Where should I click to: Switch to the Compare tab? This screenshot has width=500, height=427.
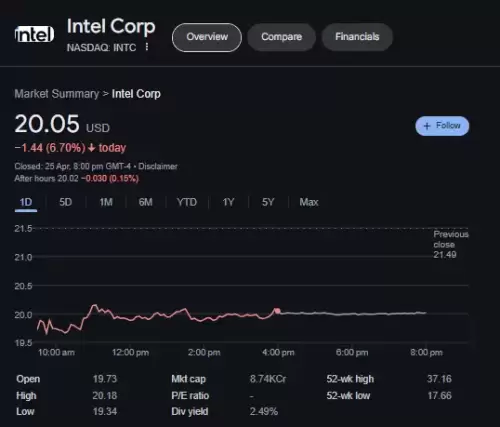pyautogui.click(x=281, y=37)
